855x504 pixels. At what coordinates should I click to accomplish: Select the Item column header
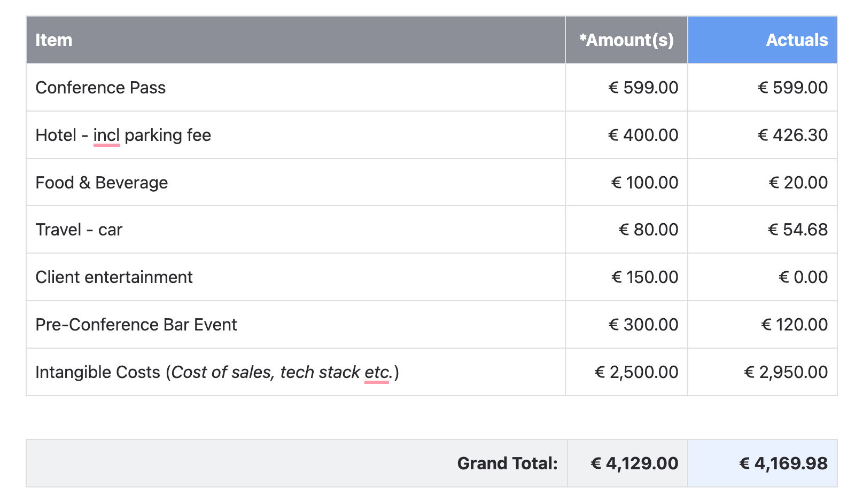(x=296, y=40)
